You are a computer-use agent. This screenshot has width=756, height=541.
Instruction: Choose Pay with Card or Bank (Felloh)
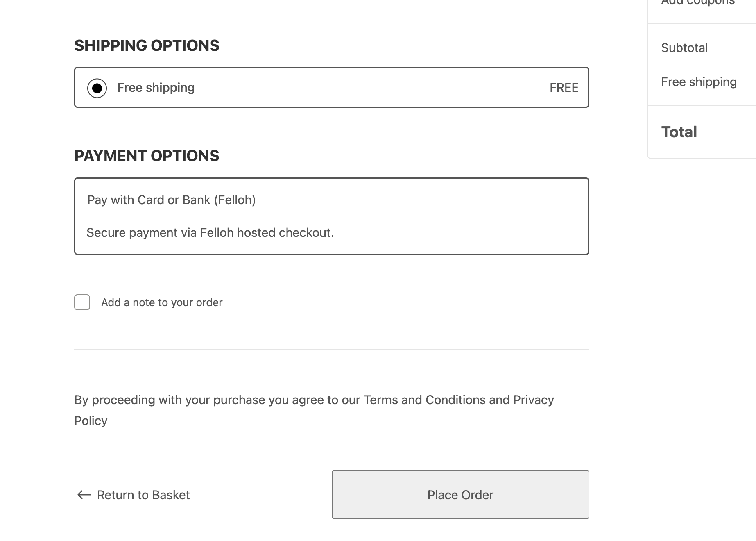171,200
